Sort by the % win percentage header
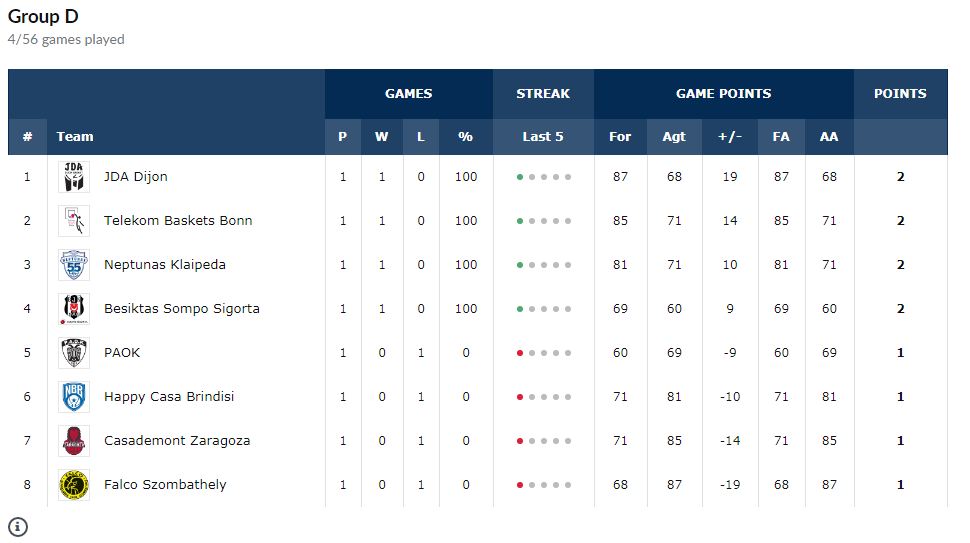The image size is (970, 543). (x=466, y=137)
